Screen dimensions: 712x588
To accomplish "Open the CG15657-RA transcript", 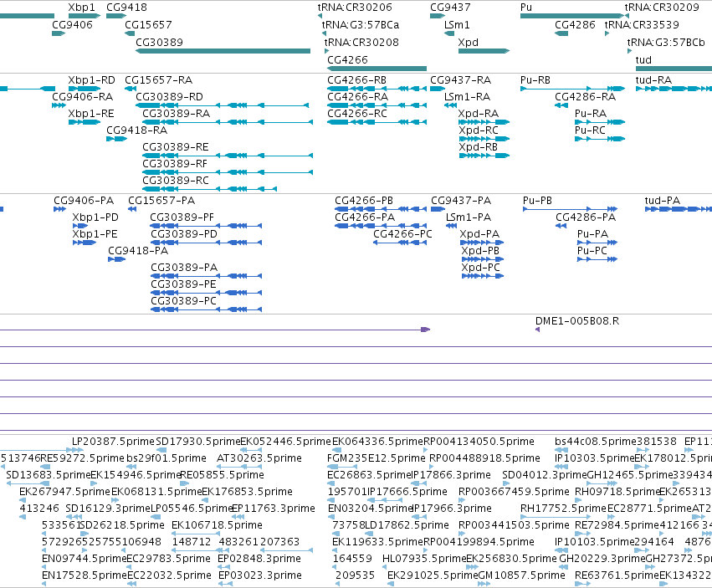I will (159, 80).
